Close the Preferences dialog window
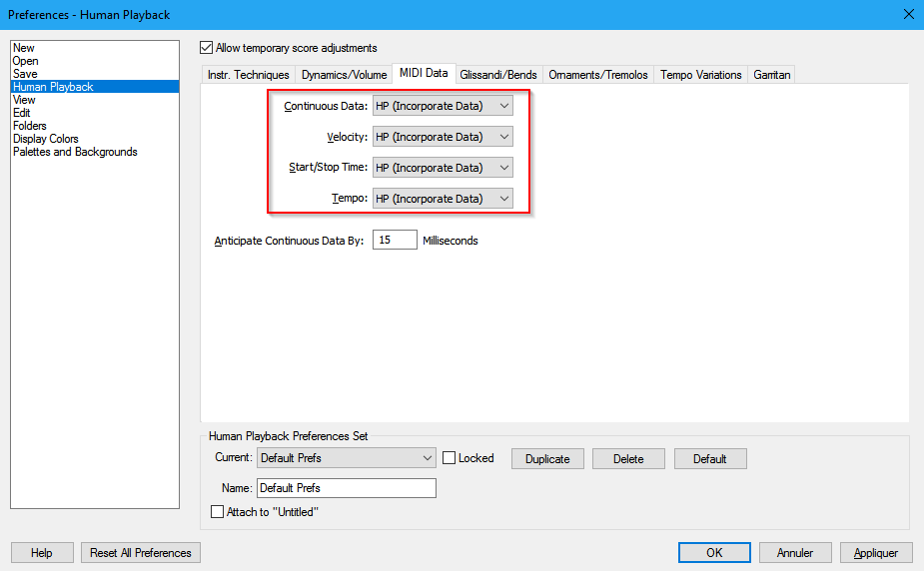This screenshot has height=571, width=924. tap(907, 14)
